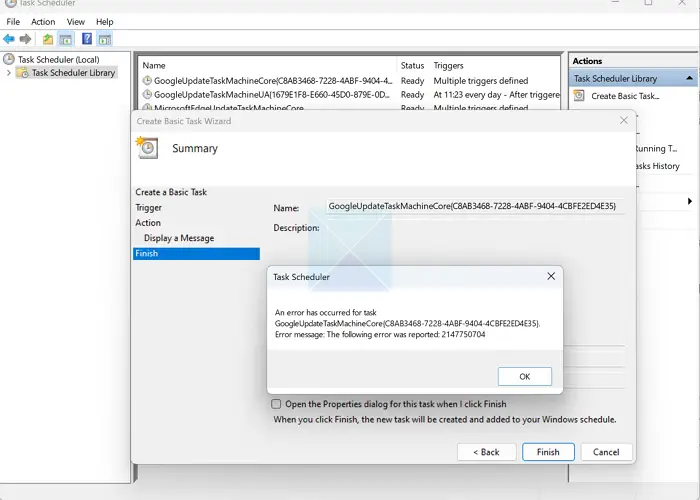Expand the Task Scheduler Library tree node

pos(8,72)
